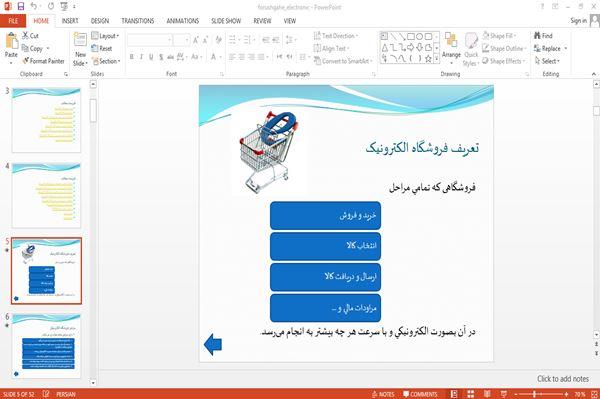Switch to Reading View icon

(487, 394)
